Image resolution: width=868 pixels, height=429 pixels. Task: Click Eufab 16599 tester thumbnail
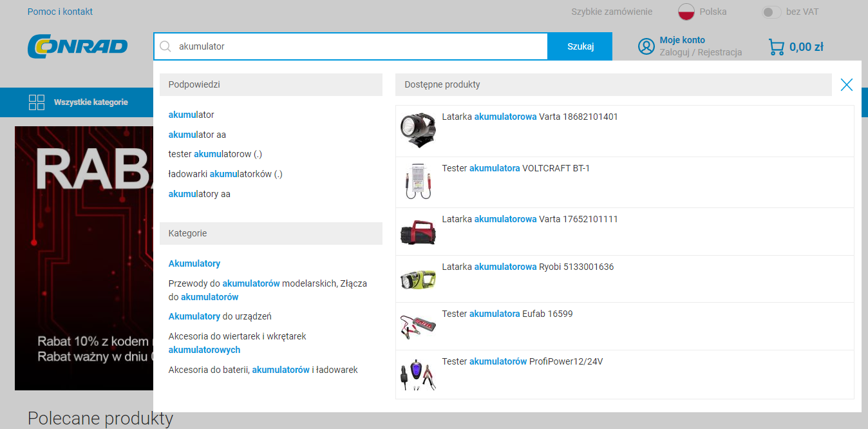[418, 326]
